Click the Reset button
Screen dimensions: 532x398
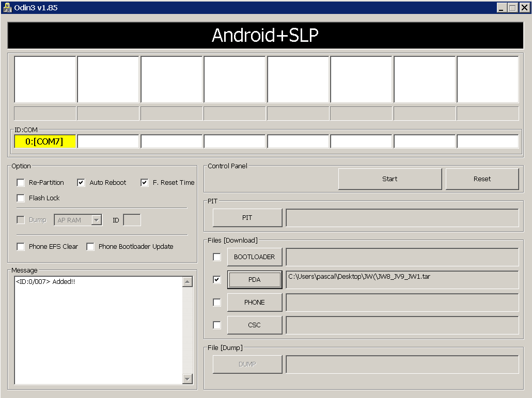481,179
